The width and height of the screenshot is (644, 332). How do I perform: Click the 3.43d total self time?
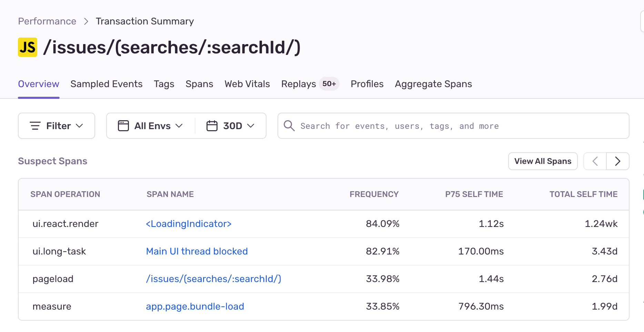pos(605,251)
